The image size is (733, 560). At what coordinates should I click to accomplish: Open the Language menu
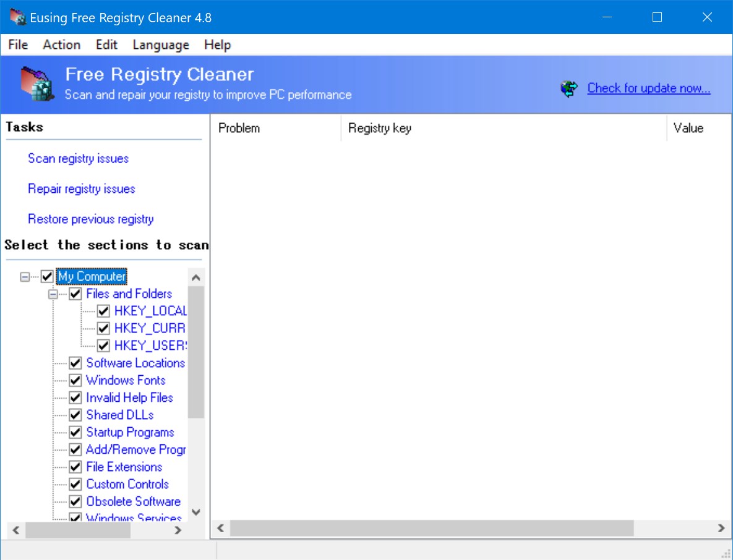tap(160, 44)
